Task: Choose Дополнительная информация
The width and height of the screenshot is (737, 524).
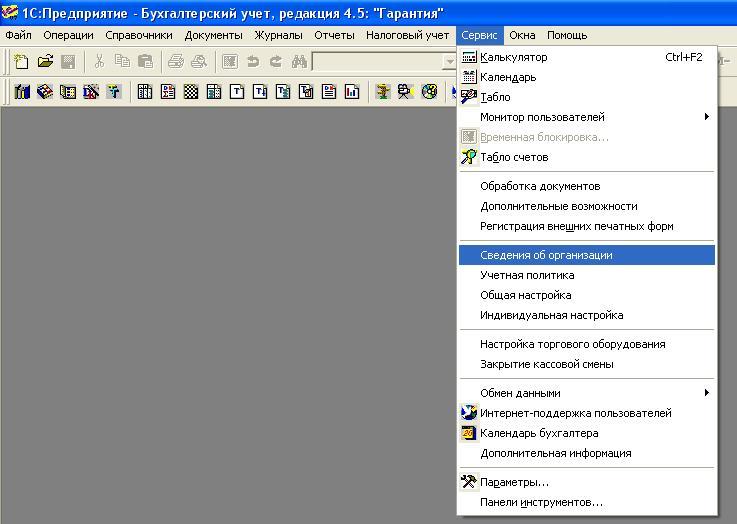Action: tap(587, 454)
